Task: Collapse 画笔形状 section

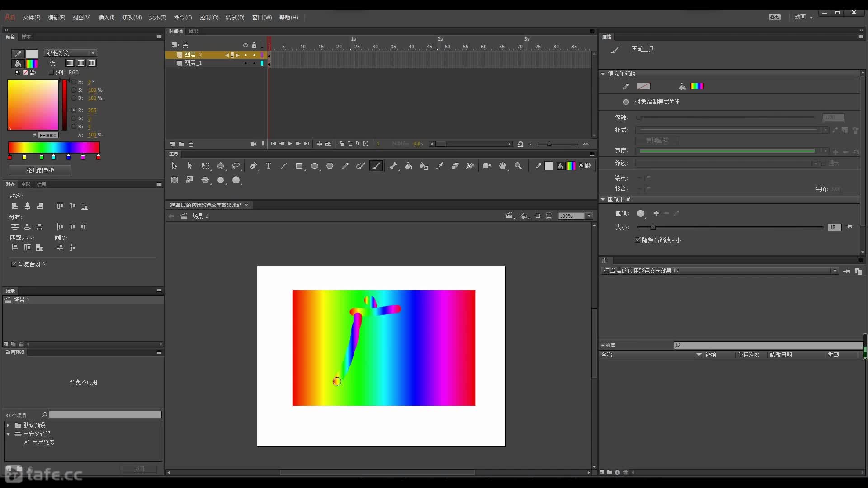Action: coord(603,199)
